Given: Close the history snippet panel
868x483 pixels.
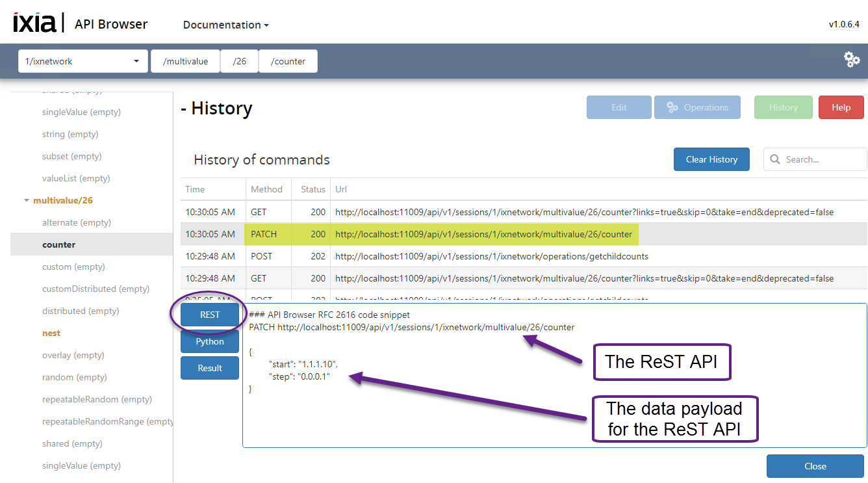Looking at the screenshot, I should (815, 466).
